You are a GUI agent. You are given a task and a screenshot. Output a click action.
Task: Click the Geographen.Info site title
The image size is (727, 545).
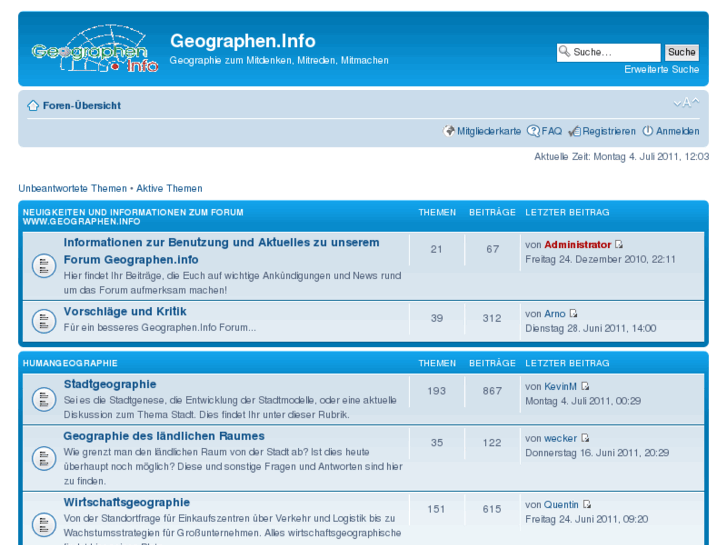point(242,41)
